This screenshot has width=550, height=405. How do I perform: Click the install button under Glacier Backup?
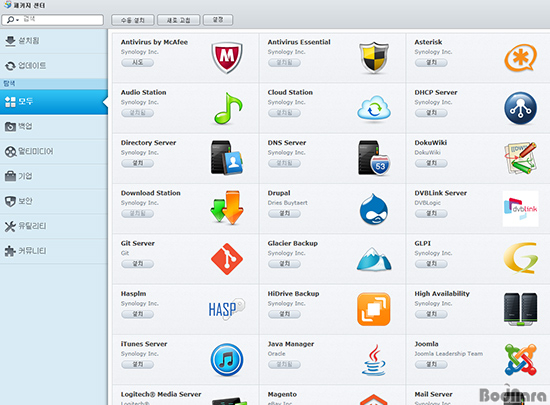pos(284,264)
